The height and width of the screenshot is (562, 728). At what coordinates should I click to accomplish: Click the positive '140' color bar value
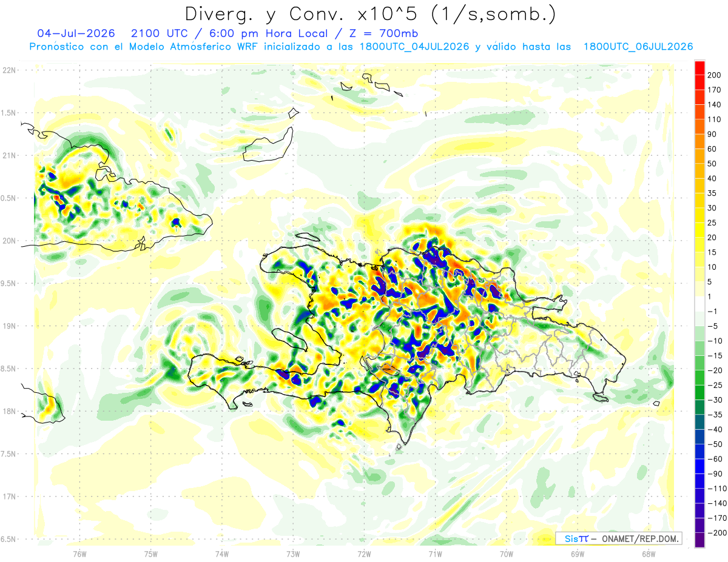click(714, 105)
